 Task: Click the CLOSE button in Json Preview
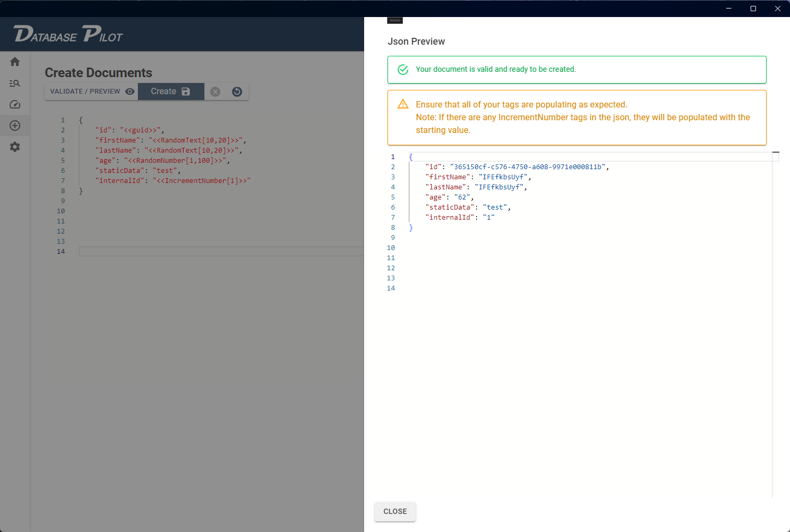[x=395, y=511]
